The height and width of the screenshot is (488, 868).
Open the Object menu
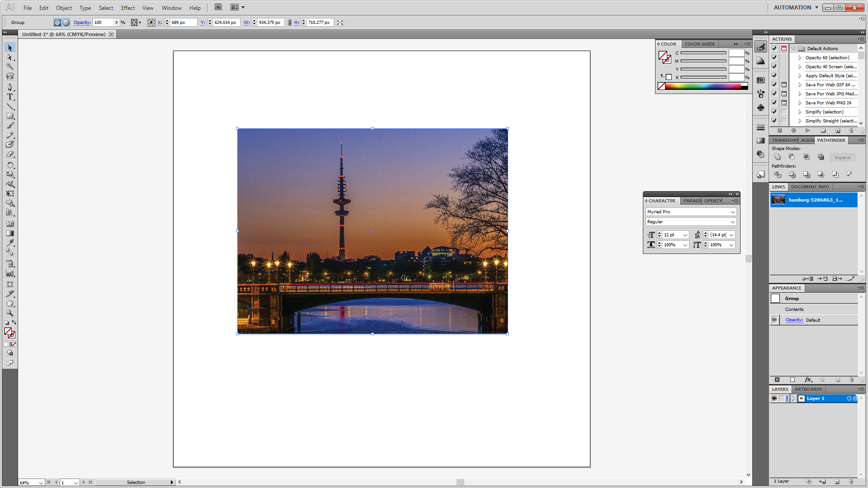tap(64, 8)
